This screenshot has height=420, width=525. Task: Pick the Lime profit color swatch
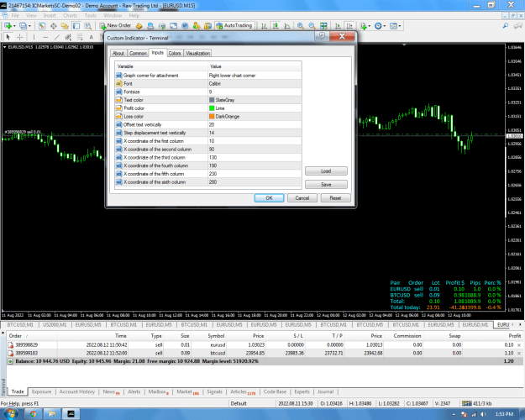pos(212,108)
